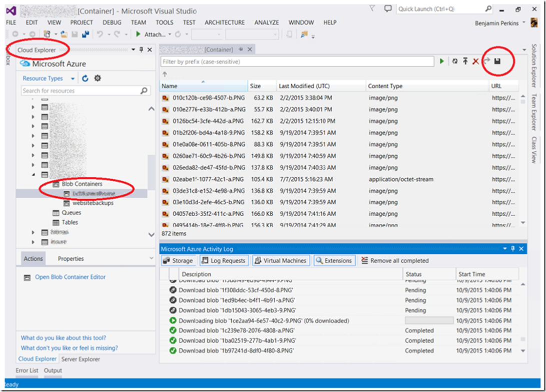Screen dimensions: 546x392
Task: Open the Resource Types dropdown
Action: [x=73, y=79]
